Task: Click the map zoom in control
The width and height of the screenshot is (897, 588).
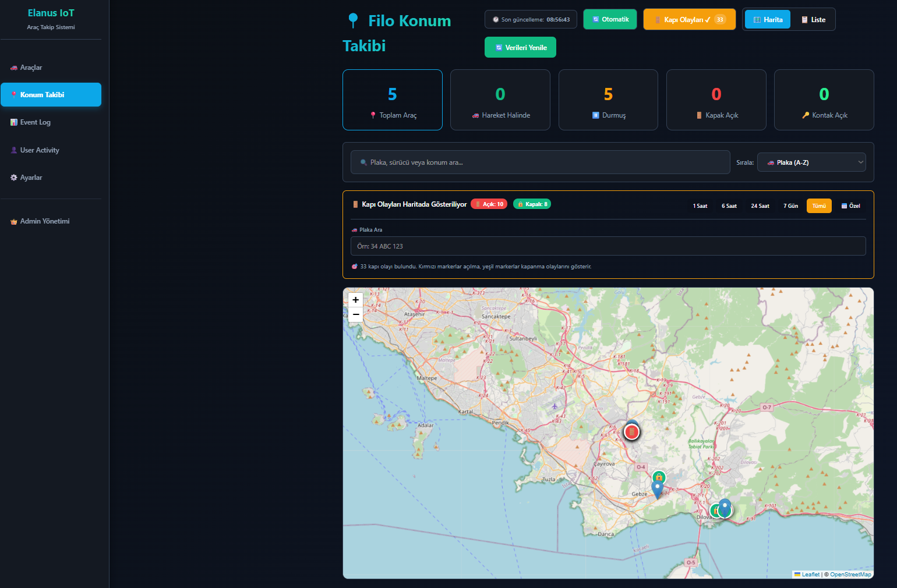Action: [x=355, y=300]
